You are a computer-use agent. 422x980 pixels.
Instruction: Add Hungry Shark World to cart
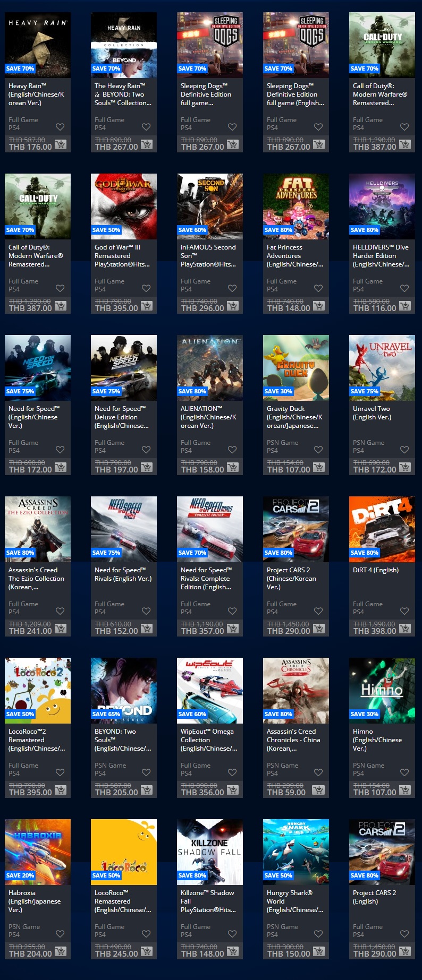click(x=319, y=951)
